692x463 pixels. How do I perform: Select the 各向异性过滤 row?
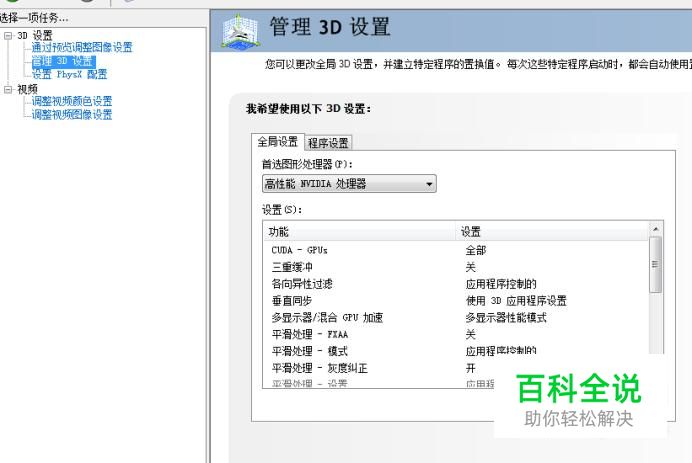click(456, 284)
